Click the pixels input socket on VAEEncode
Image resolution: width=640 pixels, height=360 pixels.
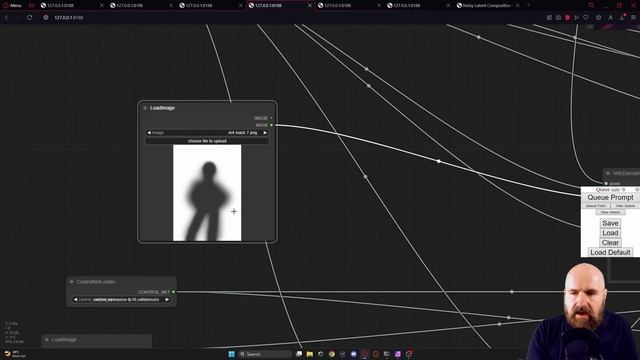[x=606, y=184]
